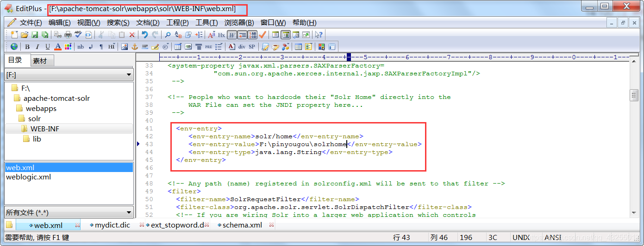Click the div tag icon
Image resolution: width=644 pixels, height=246 pixels.
pyautogui.click(x=242, y=47)
